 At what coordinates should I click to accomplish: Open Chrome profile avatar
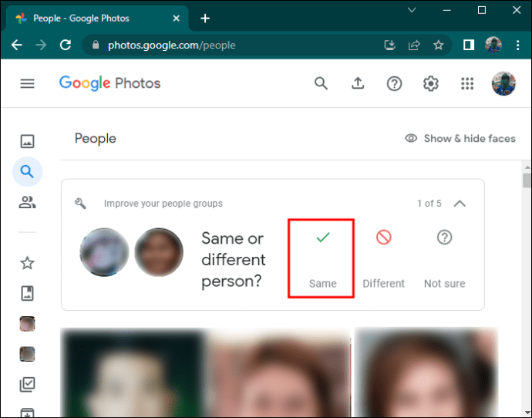point(493,46)
